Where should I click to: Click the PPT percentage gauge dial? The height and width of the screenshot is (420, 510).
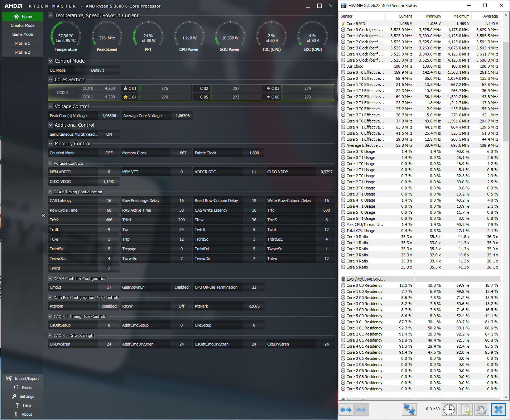point(148,36)
